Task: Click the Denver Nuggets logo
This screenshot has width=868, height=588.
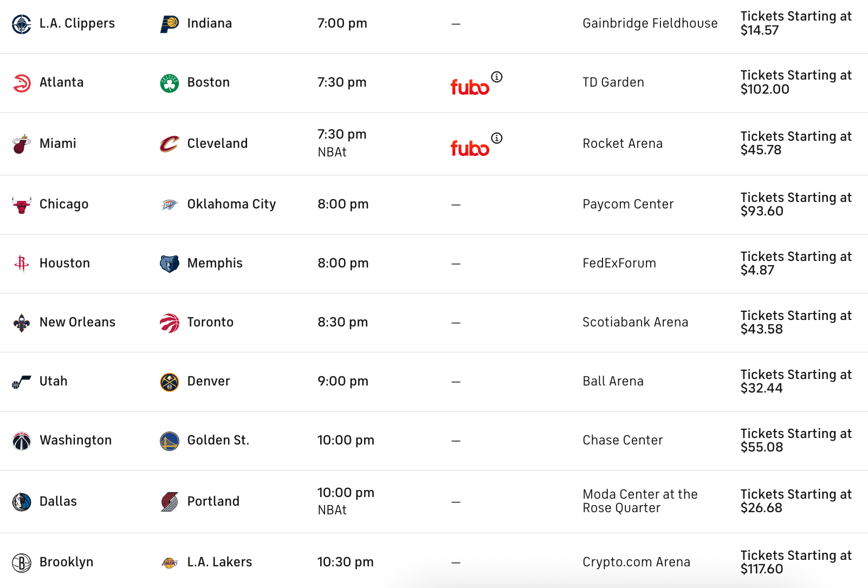Action: coord(170,382)
